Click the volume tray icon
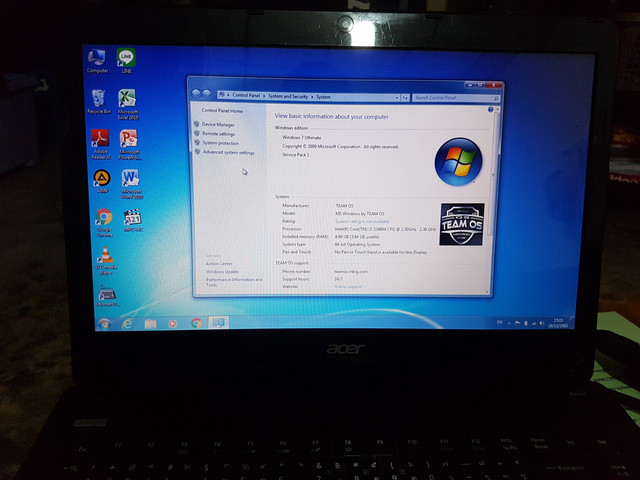640x480 pixels. click(x=542, y=323)
